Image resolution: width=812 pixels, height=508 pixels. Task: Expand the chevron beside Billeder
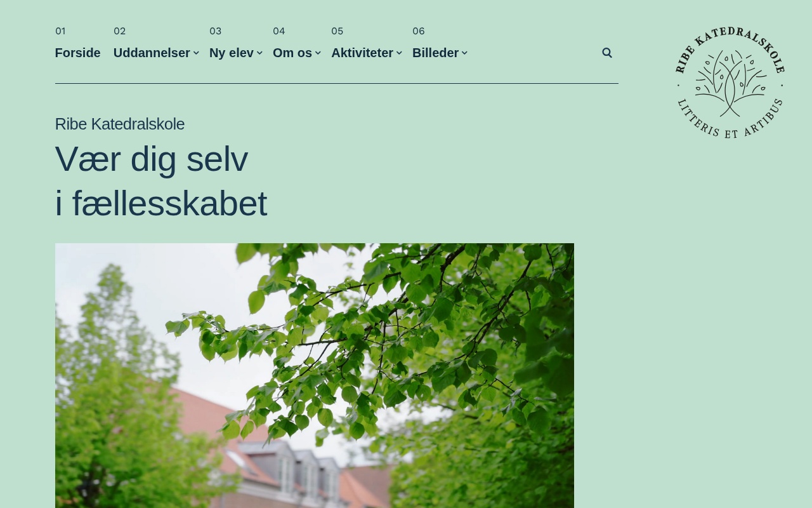pos(464,53)
